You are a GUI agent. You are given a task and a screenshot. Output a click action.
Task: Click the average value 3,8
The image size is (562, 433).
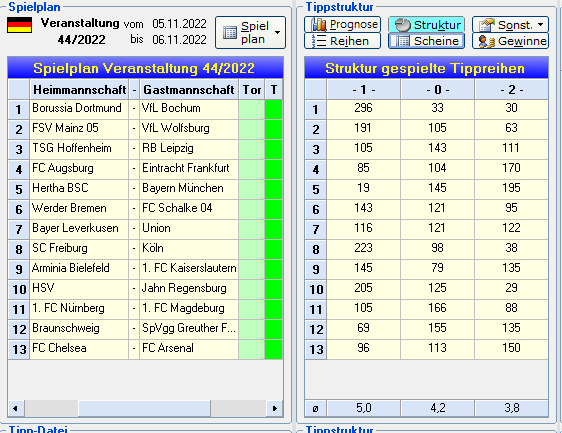[511, 408]
